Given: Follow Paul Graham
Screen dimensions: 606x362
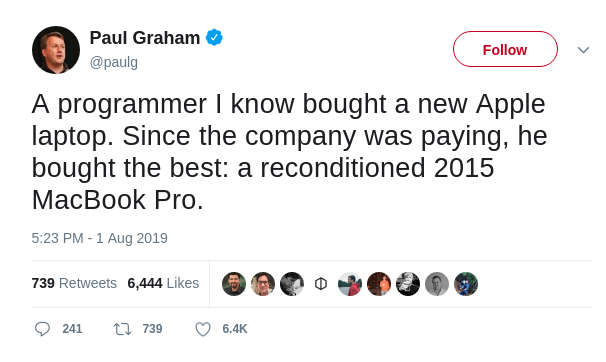Looking at the screenshot, I should (x=505, y=49).
